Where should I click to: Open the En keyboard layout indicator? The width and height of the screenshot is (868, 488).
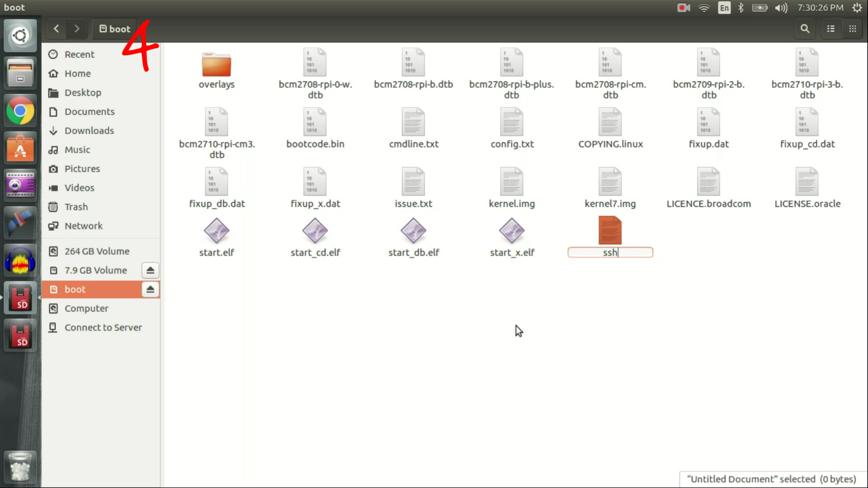point(724,8)
